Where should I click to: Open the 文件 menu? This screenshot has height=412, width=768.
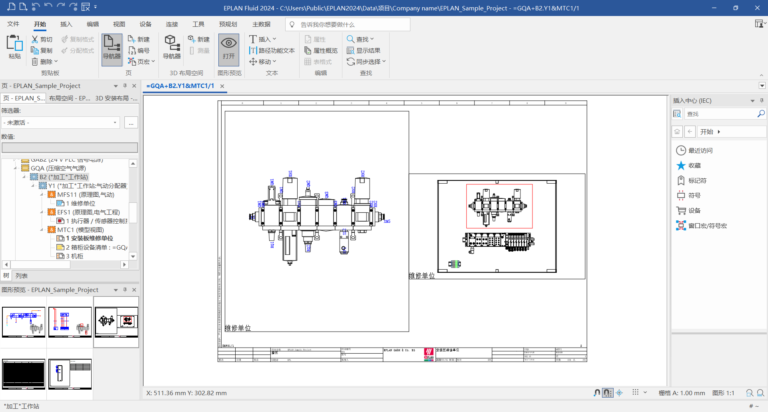pyautogui.click(x=13, y=24)
